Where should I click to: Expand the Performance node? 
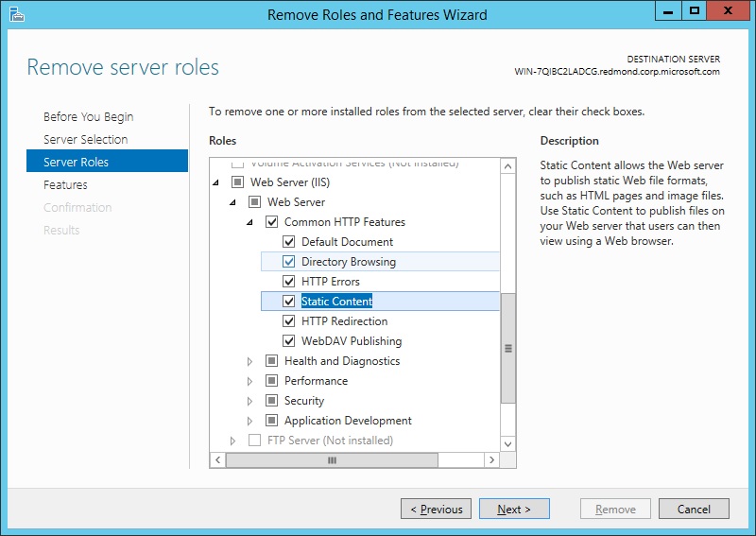[249, 381]
